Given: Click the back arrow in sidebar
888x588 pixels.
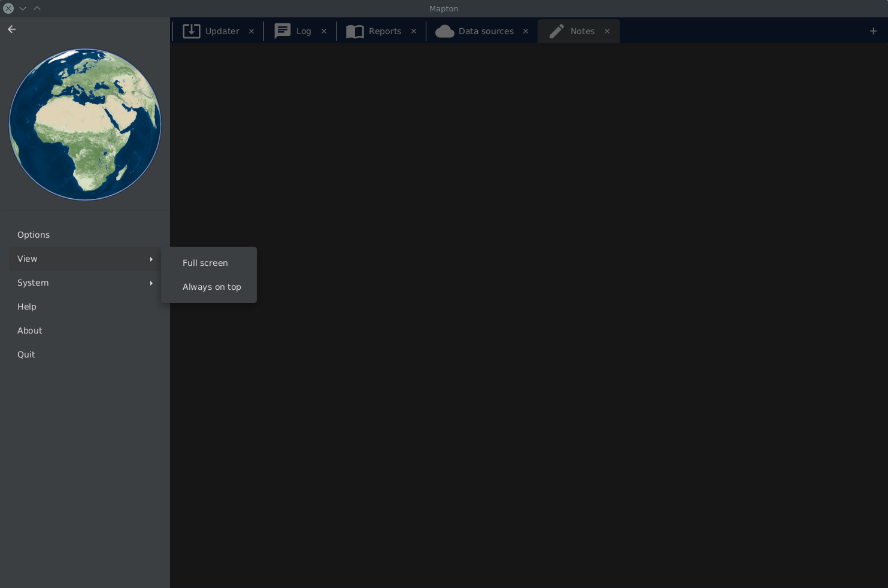Looking at the screenshot, I should click(12, 29).
